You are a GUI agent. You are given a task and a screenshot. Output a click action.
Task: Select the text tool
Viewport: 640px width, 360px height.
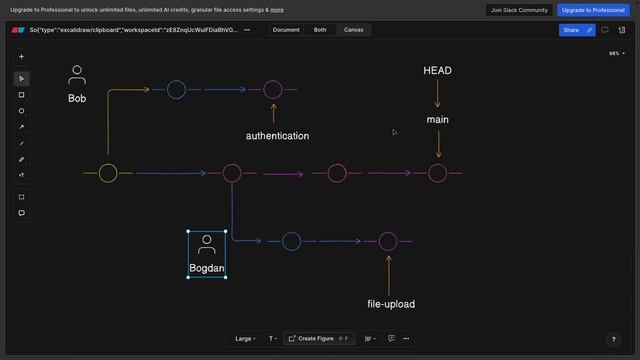[x=21, y=175]
